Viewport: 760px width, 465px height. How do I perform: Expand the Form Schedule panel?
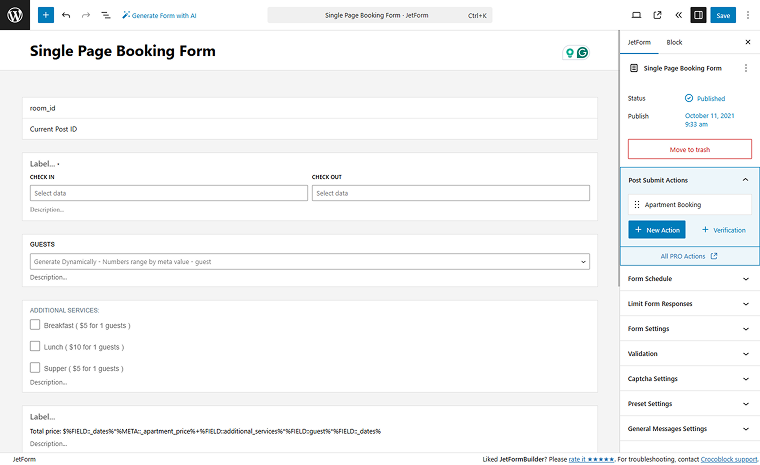[690, 279]
